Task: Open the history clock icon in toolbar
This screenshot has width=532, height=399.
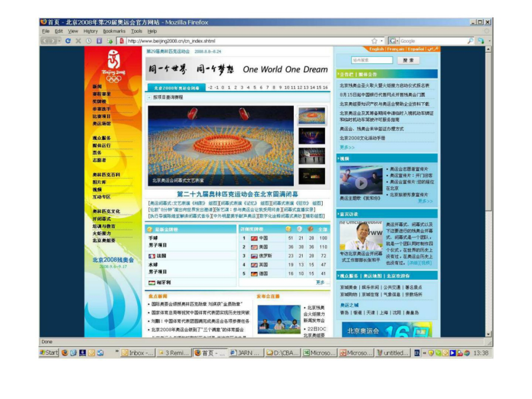Action: tap(89, 41)
